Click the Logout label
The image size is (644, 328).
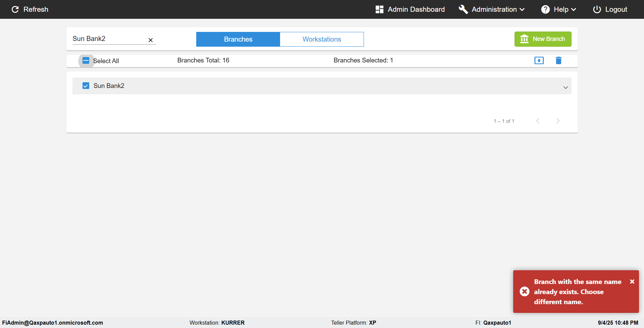pos(616,9)
